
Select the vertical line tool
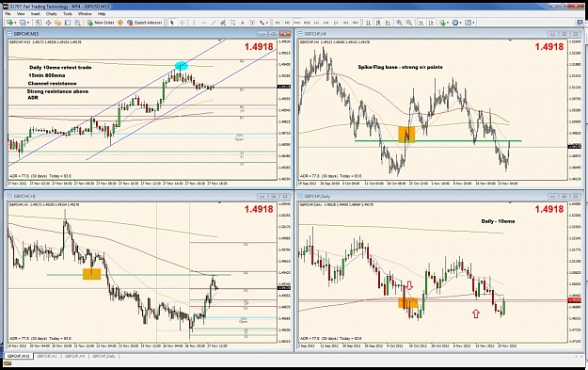click(194, 23)
